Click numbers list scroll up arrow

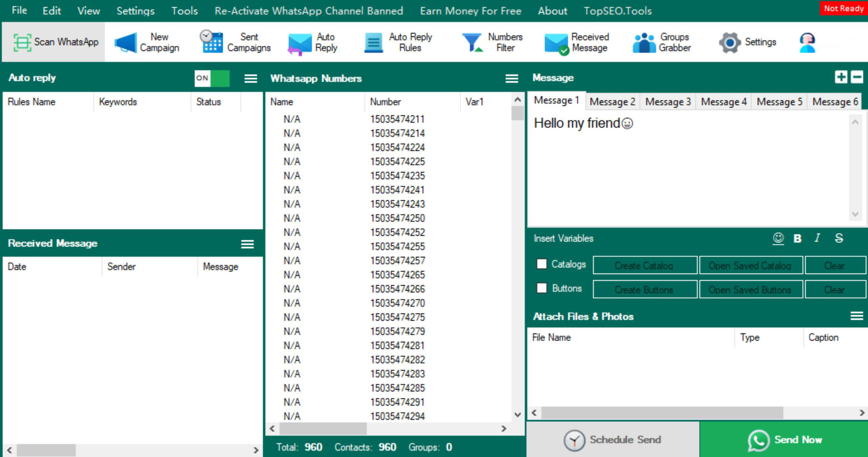click(x=517, y=100)
